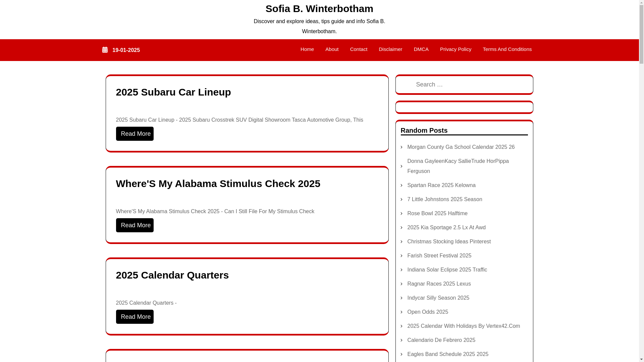The height and width of the screenshot is (362, 644).
Task: Read More on 2025 Calendar Quarters post
Action: (135, 317)
